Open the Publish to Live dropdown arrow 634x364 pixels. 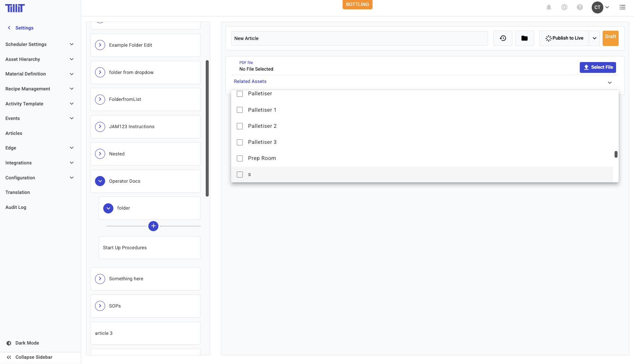click(x=594, y=38)
